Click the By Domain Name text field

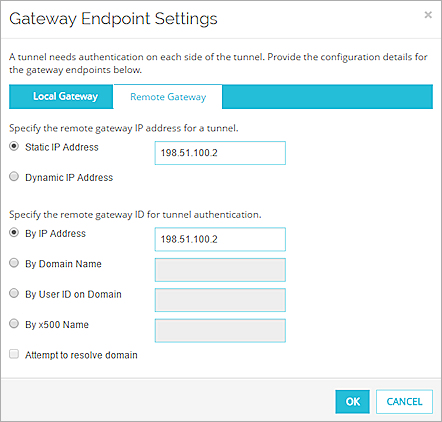click(220, 270)
